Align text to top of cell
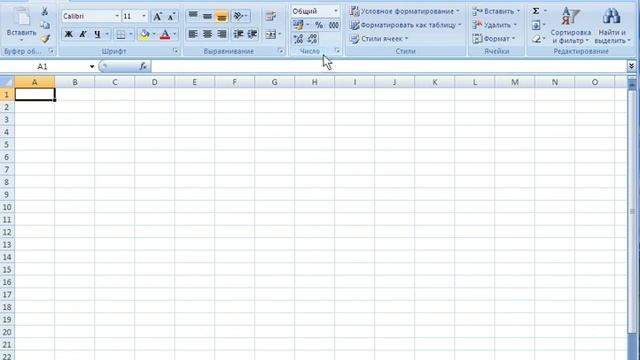640x360 pixels. click(193, 16)
